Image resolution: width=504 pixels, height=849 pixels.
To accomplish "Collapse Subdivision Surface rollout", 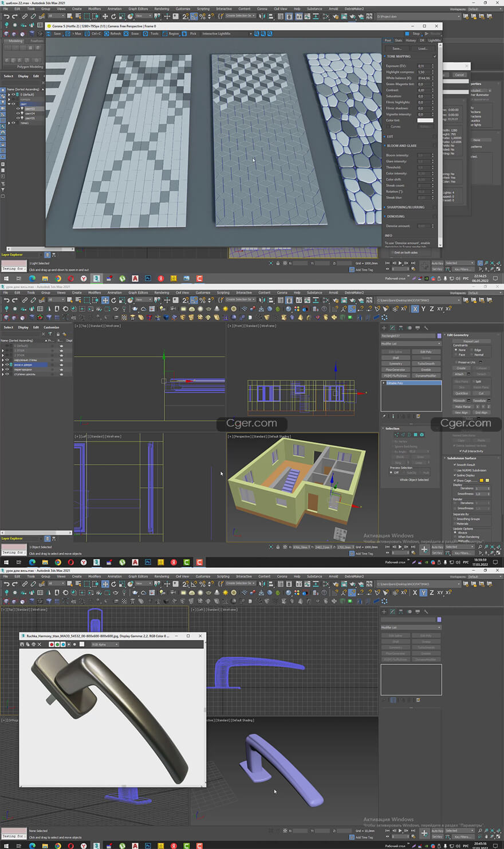I will point(444,458).
